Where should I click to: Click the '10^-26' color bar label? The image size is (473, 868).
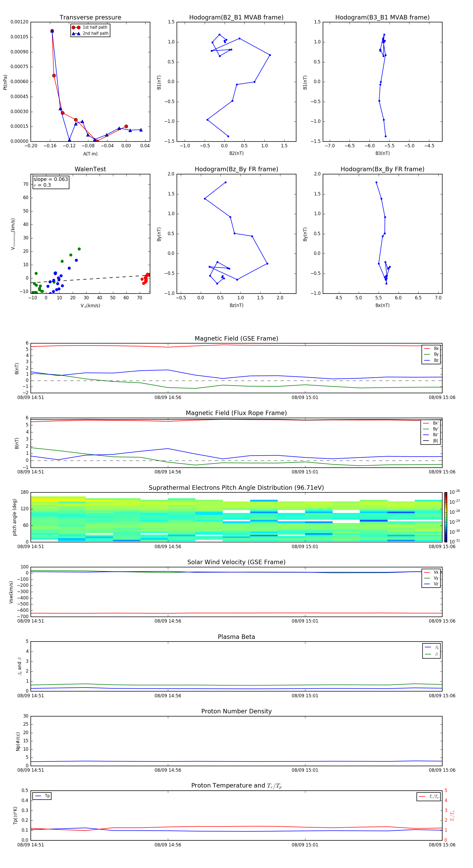tap(454, 492)
